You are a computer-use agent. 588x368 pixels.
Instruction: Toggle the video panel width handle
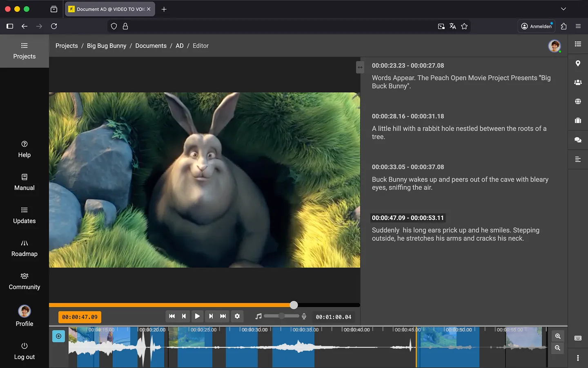click(360, 67)
